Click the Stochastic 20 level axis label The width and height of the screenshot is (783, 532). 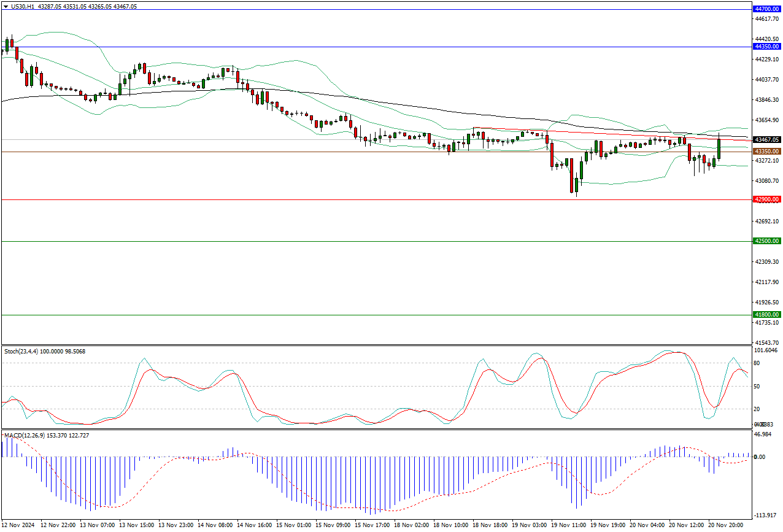tap(757, 409)
